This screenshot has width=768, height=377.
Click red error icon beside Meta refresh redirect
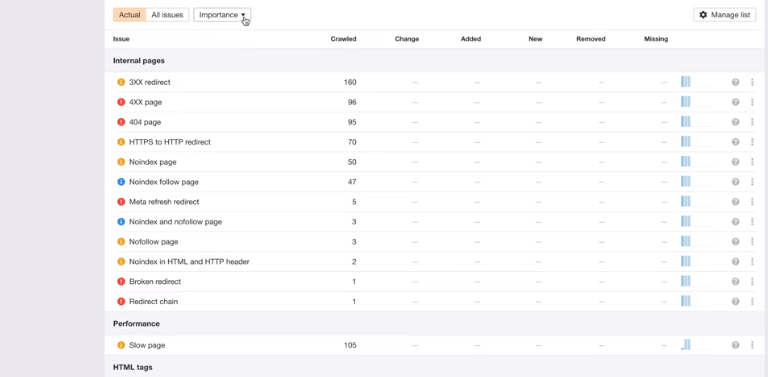(121, 202)
